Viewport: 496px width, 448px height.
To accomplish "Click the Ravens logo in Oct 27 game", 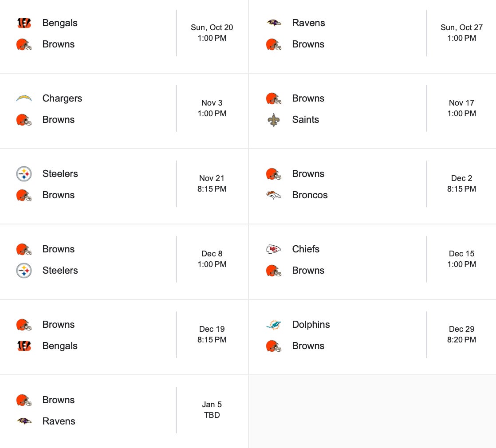I will (x=274, y=23).
